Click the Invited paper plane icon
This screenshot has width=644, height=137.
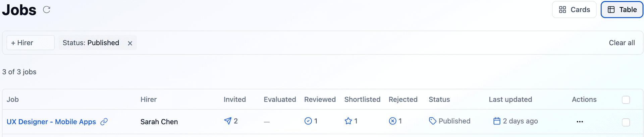point(228,121)
